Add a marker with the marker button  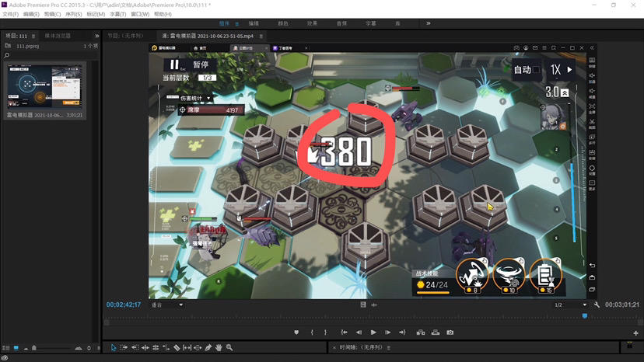[296, 332]
